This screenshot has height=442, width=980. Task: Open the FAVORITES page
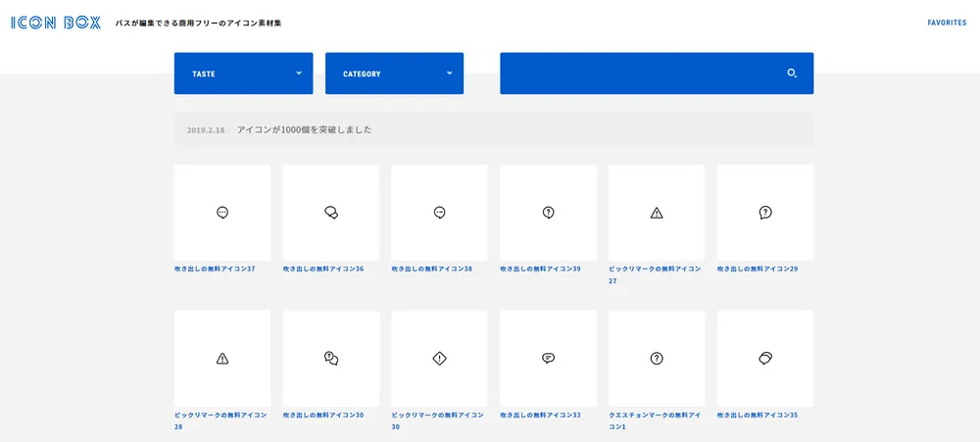[x=947, y=23]
